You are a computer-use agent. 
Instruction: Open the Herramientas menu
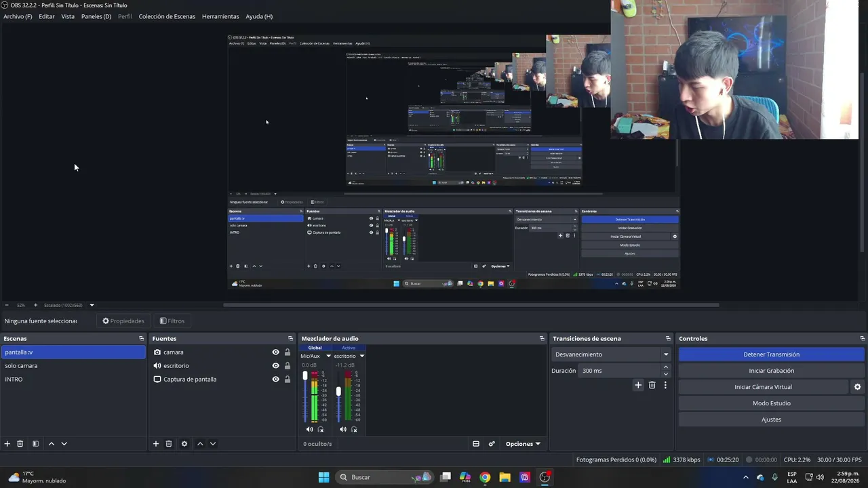pyautogui.click(x=220, y=16)
